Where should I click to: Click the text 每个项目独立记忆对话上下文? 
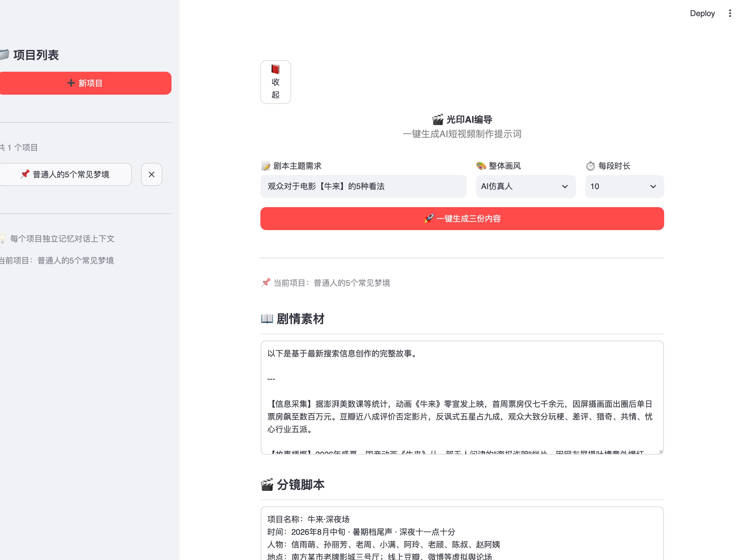coord(62,239)
